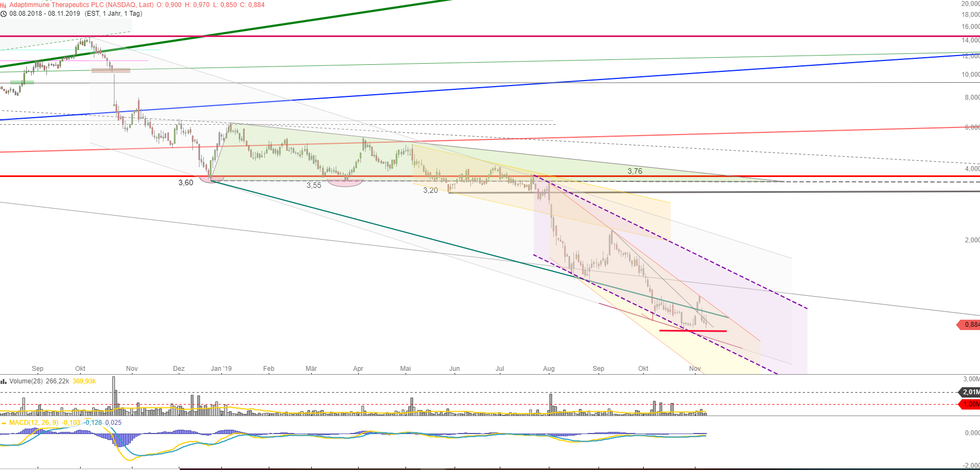
Task: Click the date range 08.08.2018 - 08.11.2019
Action: tap(45, 14)
